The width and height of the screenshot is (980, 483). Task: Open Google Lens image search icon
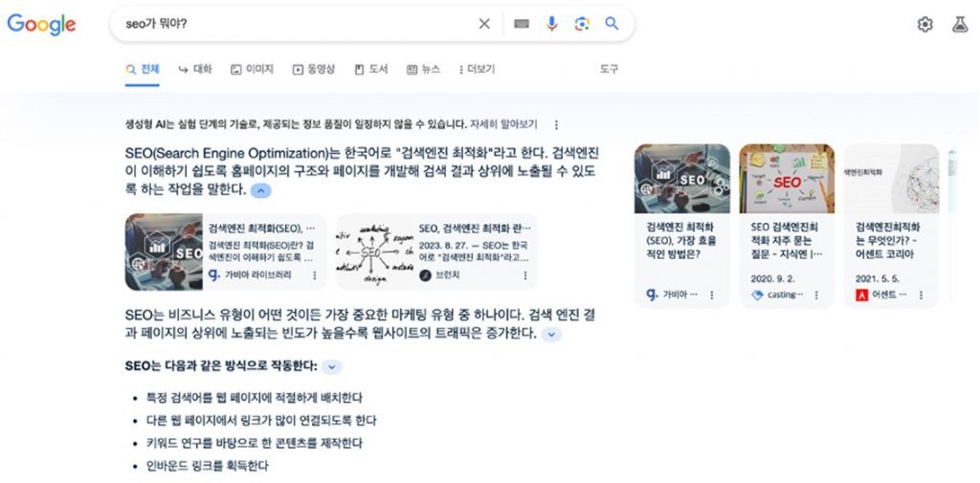582,24
